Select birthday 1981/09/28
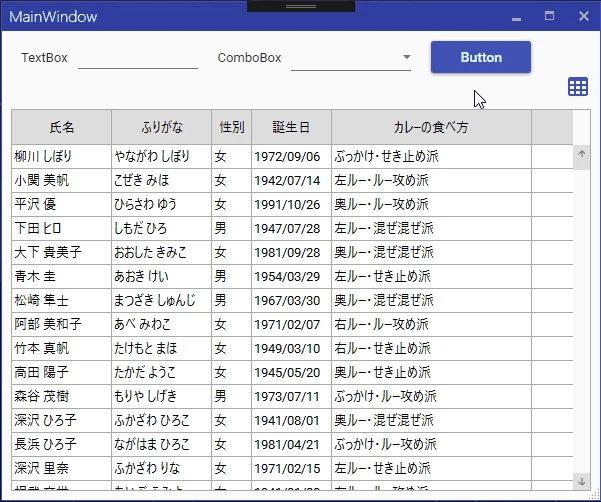601x502 pixels. pos(291,253)
